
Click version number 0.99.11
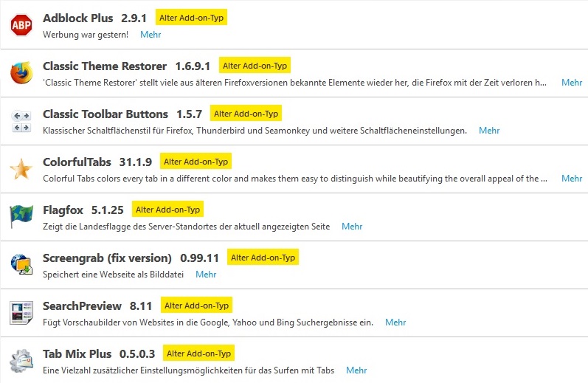coord(199,258)
